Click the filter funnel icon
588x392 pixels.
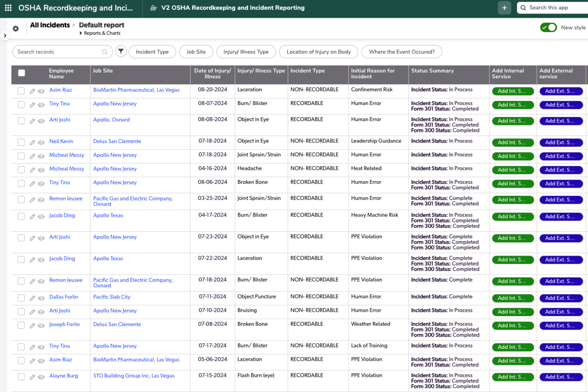tap(121, 51)
